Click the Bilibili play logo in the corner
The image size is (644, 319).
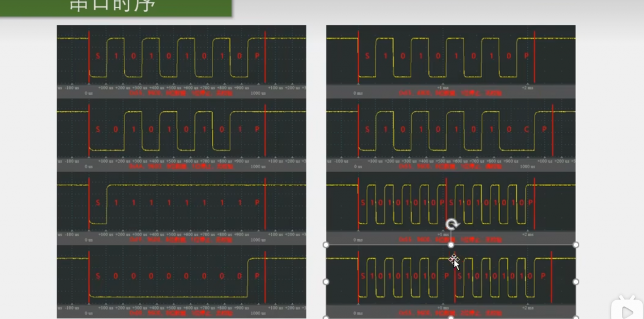625,311
